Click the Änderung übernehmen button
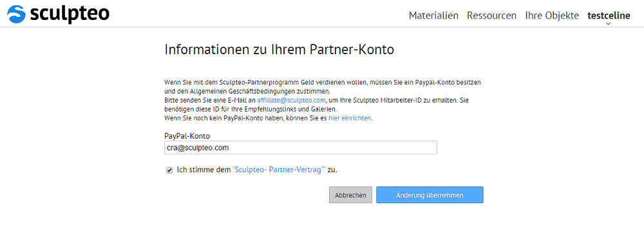Image resolution: width=644 pixels, height=249 pixels. 430,195
